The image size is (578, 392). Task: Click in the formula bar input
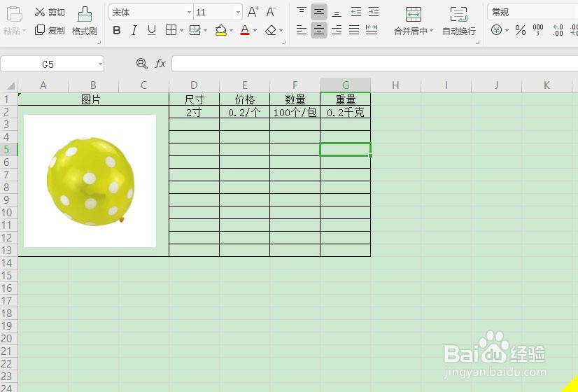[374, 64]
